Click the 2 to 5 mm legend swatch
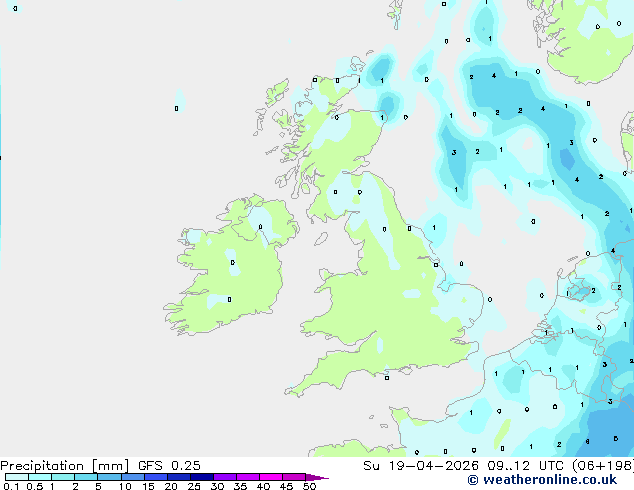Image resolution: width=634 pixels, height=490 pixels. 86,477
